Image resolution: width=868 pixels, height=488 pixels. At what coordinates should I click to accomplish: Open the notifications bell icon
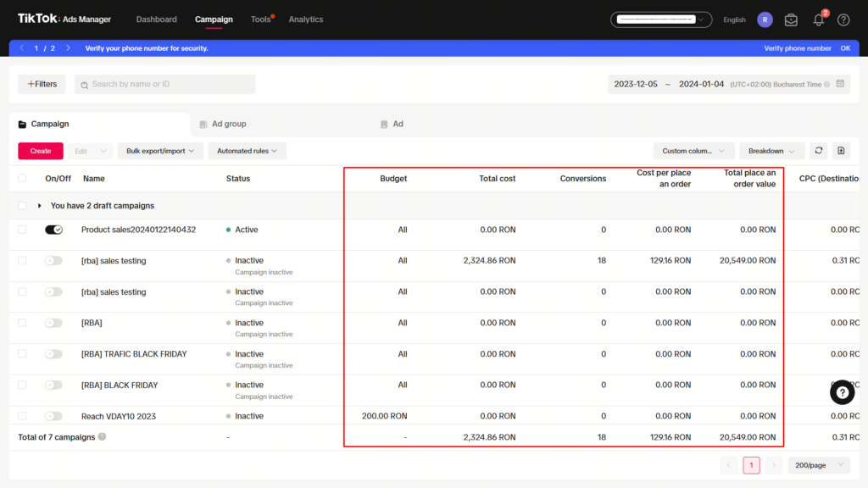(x=818, y=20)
